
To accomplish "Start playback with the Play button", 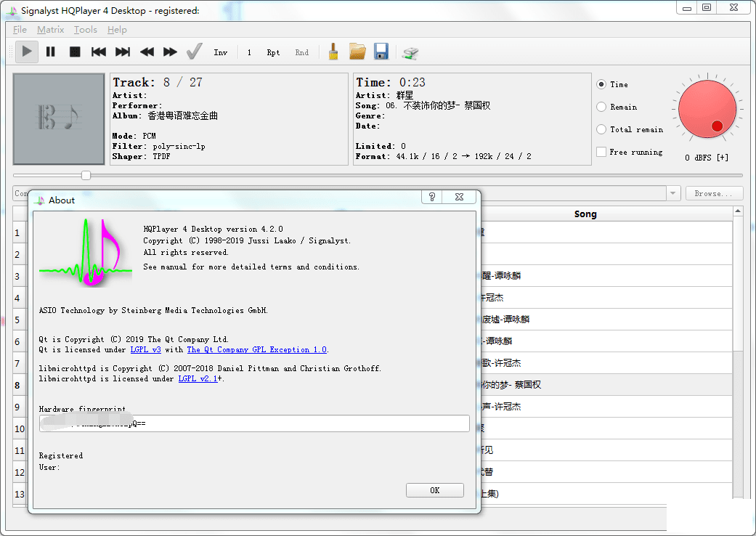I will click(27, 52).
